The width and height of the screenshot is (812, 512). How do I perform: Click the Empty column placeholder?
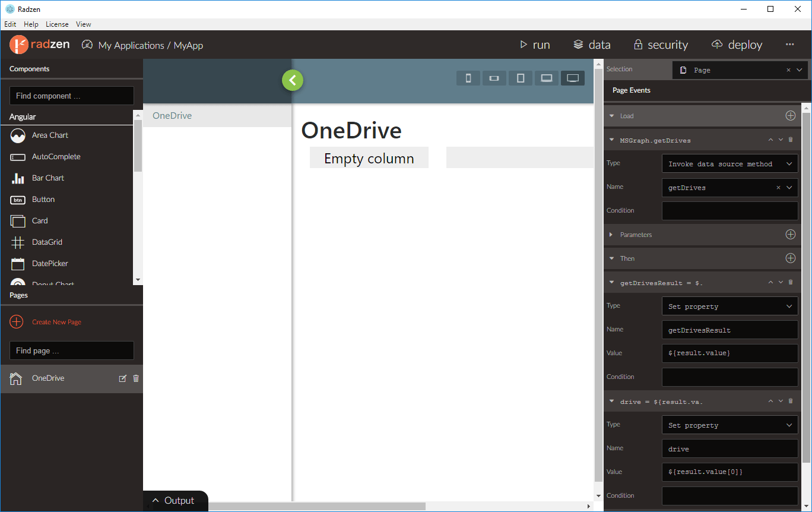coord(369,158)
